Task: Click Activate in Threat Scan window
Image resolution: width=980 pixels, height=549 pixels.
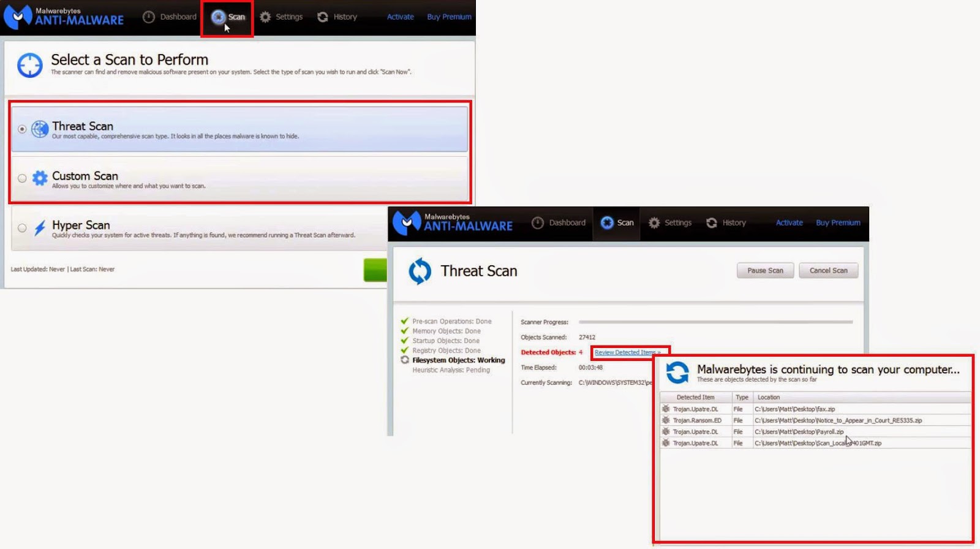Action: click(x=789, y=223)
